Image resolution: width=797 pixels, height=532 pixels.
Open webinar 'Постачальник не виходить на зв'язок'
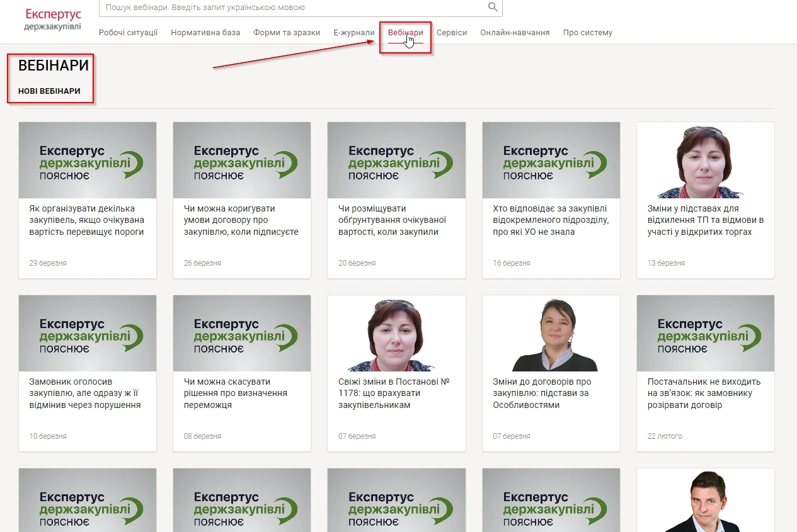(x=704, y=393)
